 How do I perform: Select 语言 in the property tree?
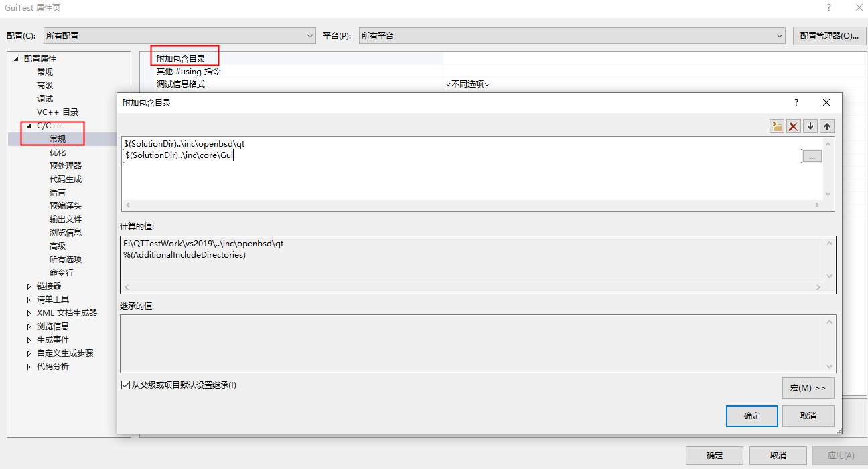[58, 193]
